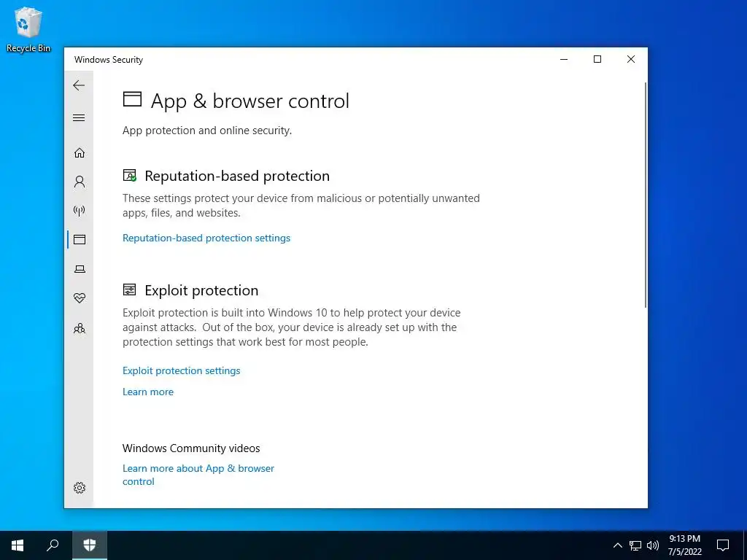Click the App & browser control header icon
Screen dimensions: 747x560
coord(132,99)
